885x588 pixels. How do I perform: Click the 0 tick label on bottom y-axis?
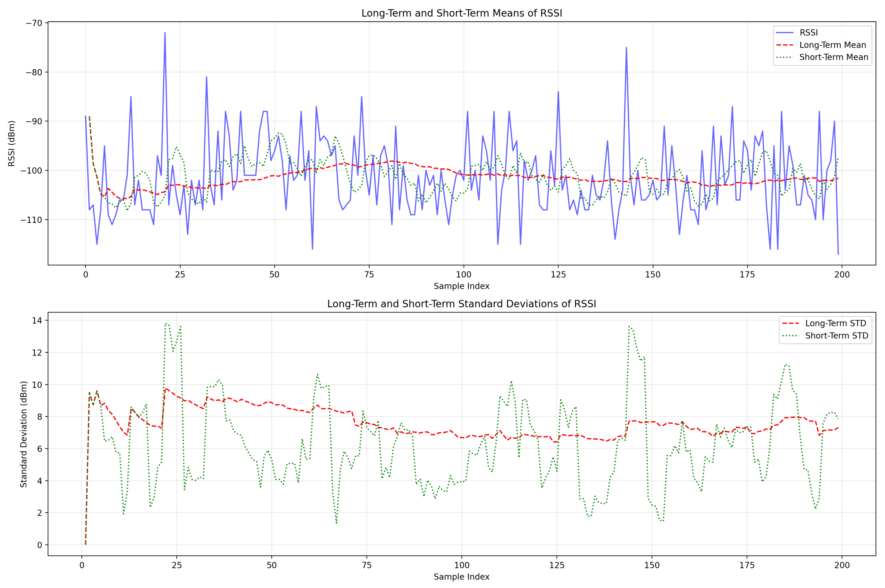click(40, 545)
